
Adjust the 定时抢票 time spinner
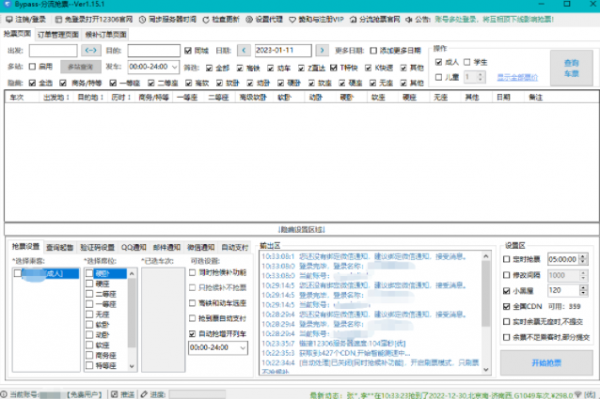(x=583, y=259)
